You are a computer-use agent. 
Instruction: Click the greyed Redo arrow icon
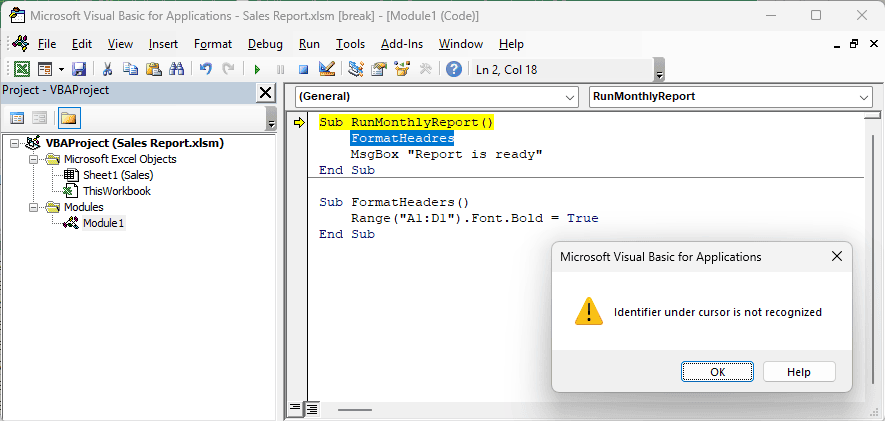pyautogui.click(x=228, y=69)
